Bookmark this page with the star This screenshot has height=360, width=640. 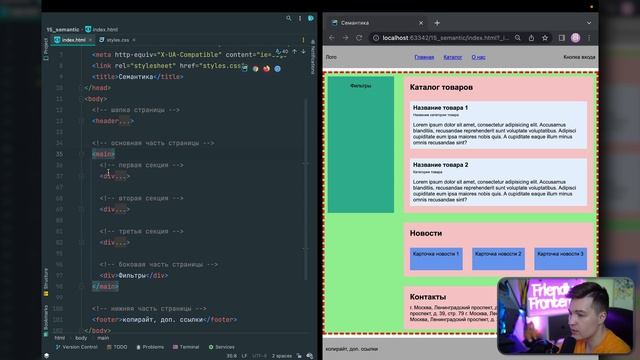point(545,38)
